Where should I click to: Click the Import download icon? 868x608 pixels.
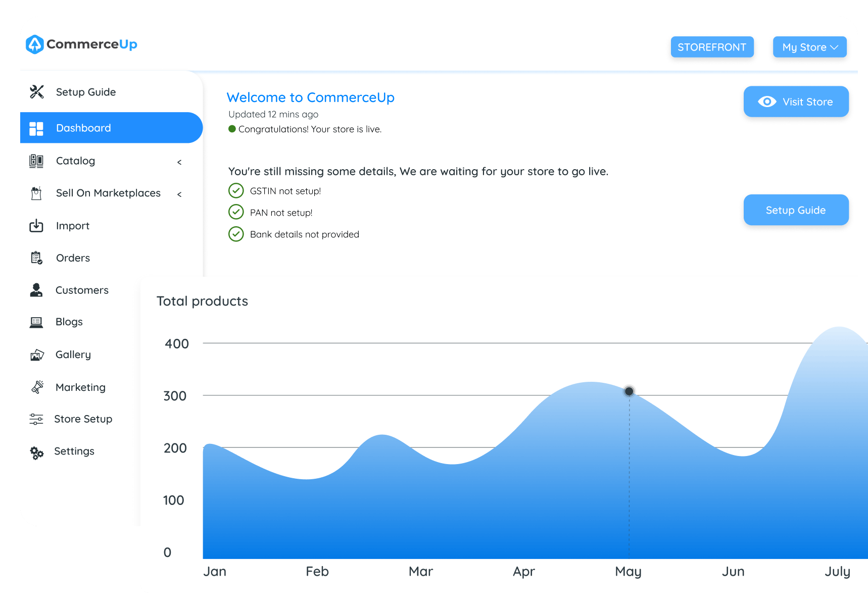(x=36, y=226)
